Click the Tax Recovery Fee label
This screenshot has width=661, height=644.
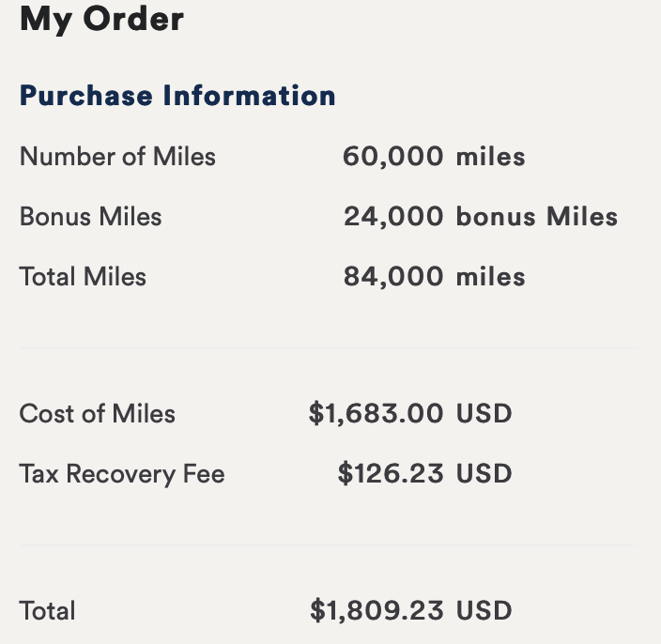coord(122,474)
